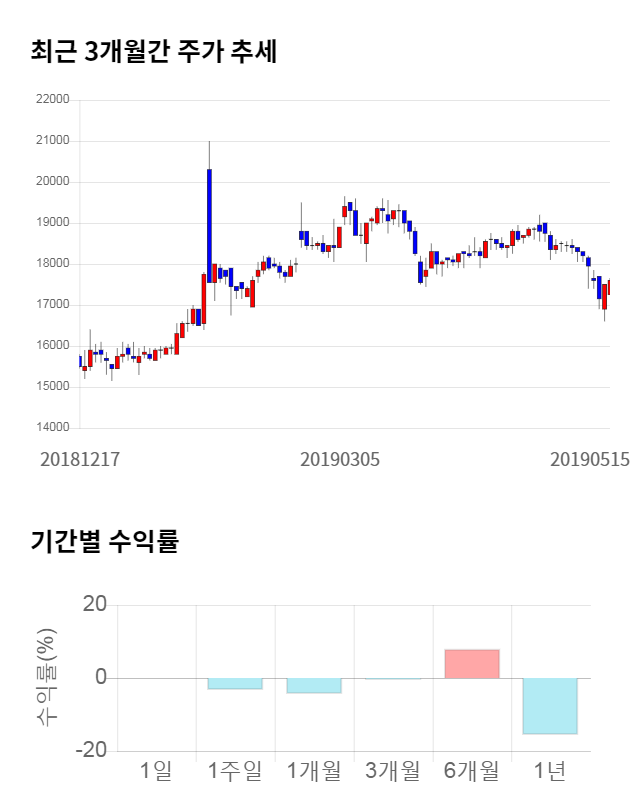The image size is (640, 810).
Task: Pick the 6개월 period label
Action: pos(472,771)
